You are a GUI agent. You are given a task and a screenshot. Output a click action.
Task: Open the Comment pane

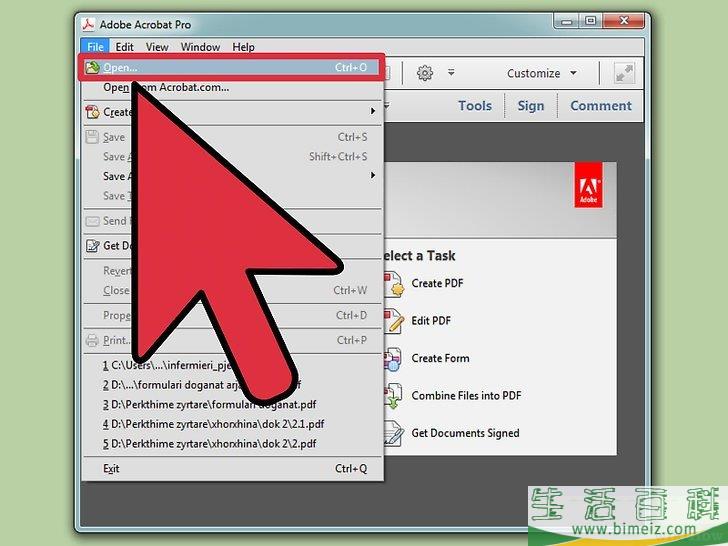pyautogui.click(x=601, y=106)
